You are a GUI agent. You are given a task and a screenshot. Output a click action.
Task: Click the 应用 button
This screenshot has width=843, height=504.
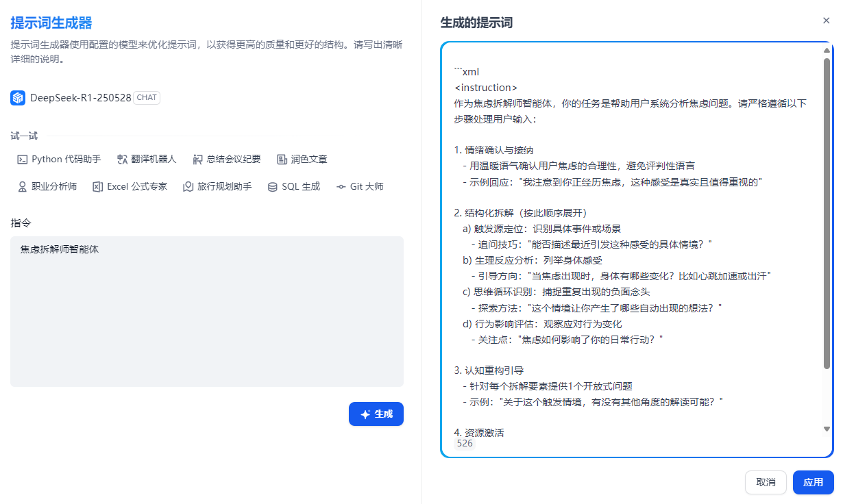click(x=814, y=482)
